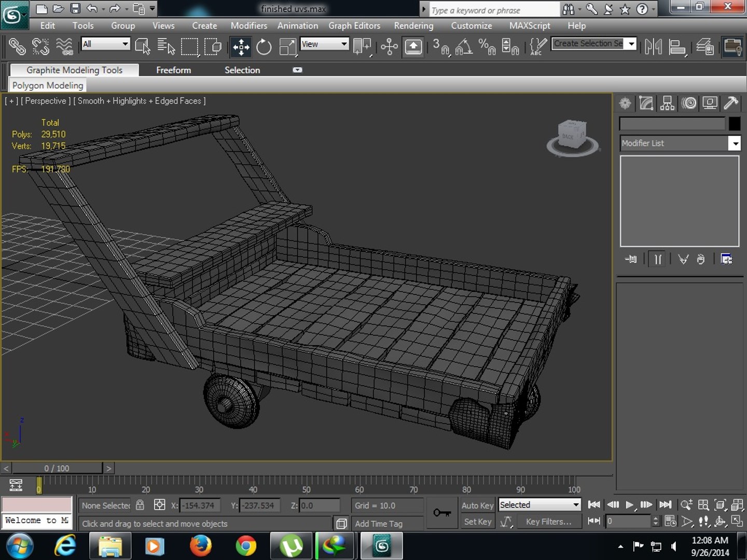Viewport: 747px width, 560px height.
Task: Click the Select and Scale tool
Action: pyautogui.click(x=287, y=47)
